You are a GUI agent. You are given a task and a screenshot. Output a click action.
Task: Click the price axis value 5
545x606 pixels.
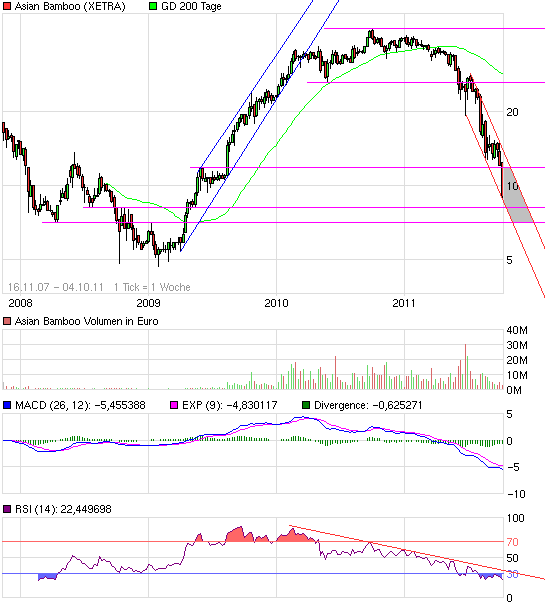(509, 260)
